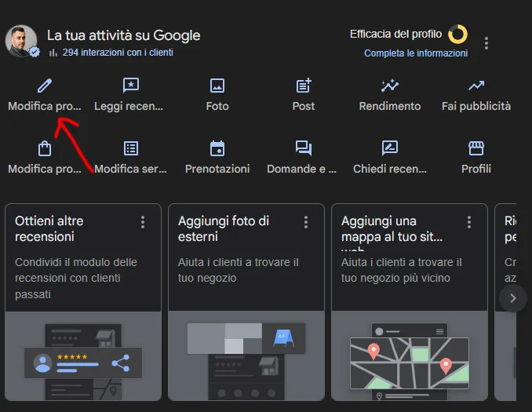Click the Profili text label
This screenshot has height=412, width=532.
click(476, 169)
